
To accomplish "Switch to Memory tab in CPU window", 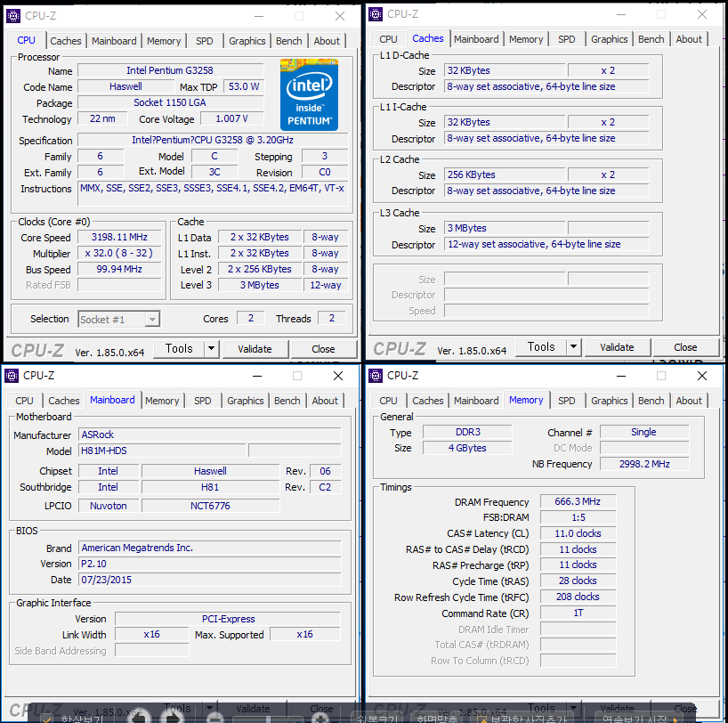I will coord(164,41).
